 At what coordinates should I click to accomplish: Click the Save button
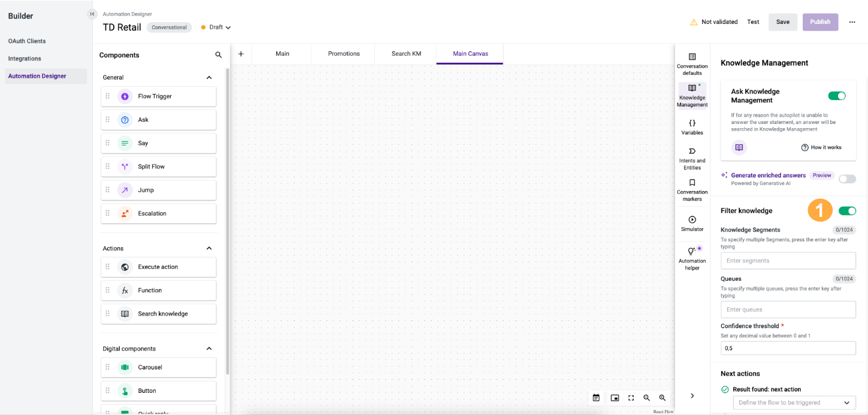click(782, 22)
